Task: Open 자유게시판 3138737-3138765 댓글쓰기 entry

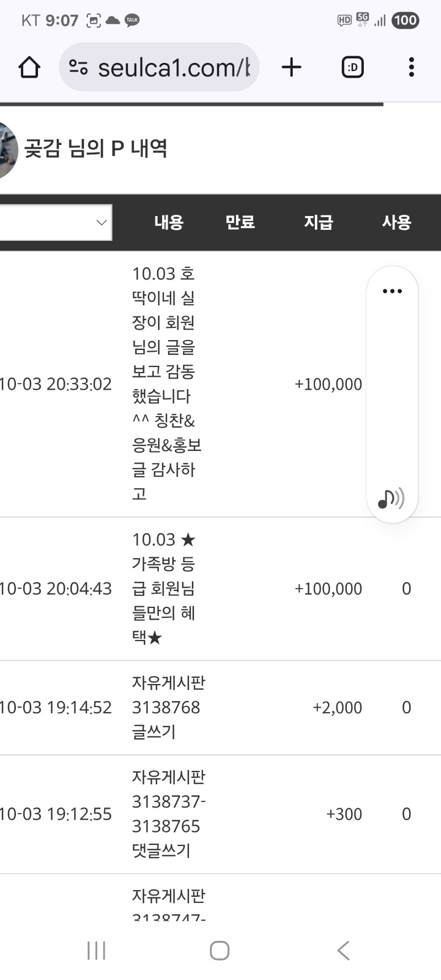Action: coord(168,814)
